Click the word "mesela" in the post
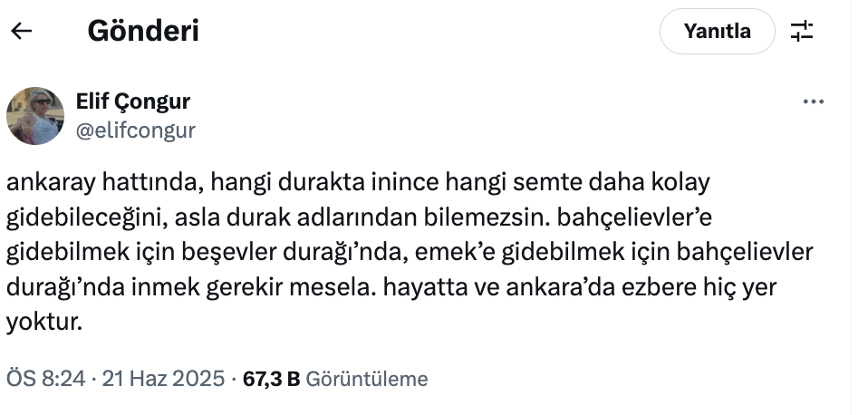This screenshot has width=868, height=415. tap(334, 288)
